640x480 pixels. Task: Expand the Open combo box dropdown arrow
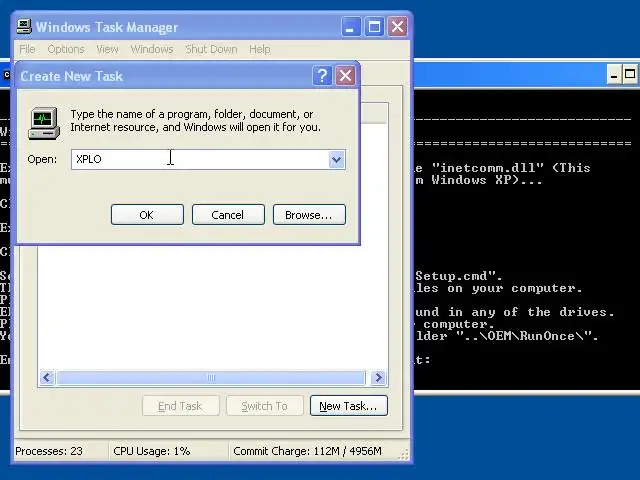point(336,159)
